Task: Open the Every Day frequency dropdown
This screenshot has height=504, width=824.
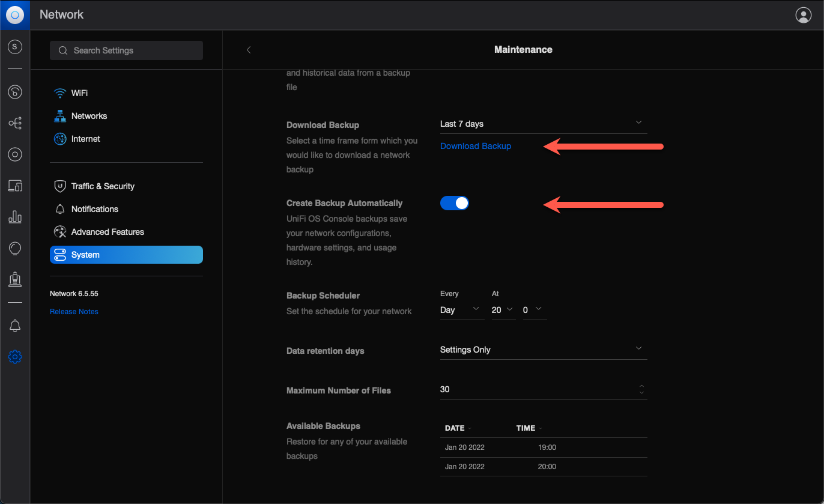Action: [x=462, y=310]
